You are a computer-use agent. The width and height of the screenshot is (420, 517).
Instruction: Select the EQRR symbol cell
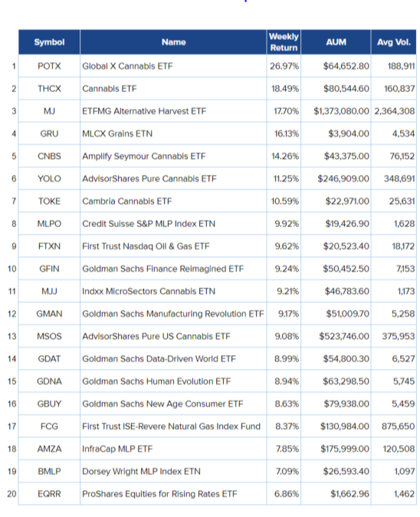pyautogui.click(x=49, y=494)
